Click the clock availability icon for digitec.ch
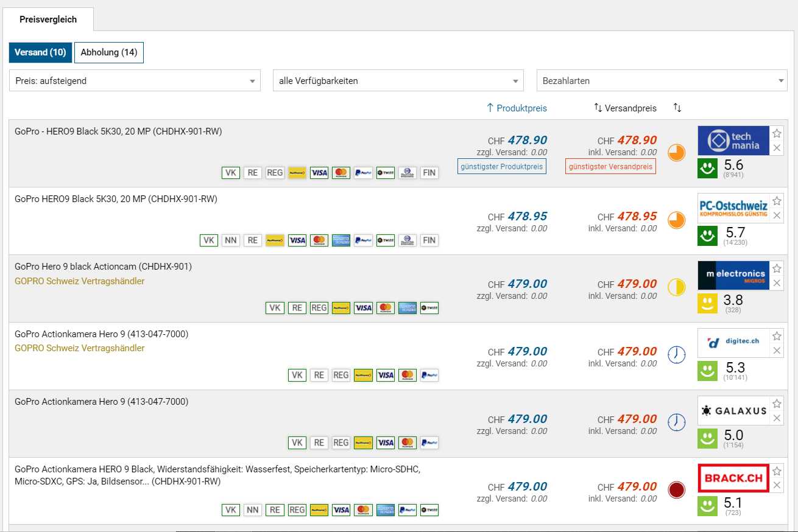The image size is (798, 532). pyautogui.click(x=677, y=355)
